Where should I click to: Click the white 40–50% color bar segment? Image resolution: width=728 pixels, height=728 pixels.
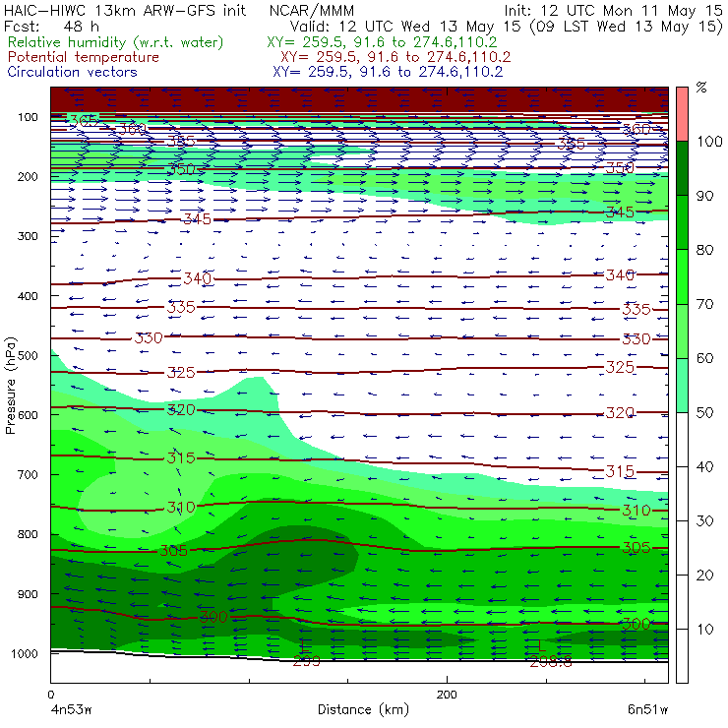[682, 440]
